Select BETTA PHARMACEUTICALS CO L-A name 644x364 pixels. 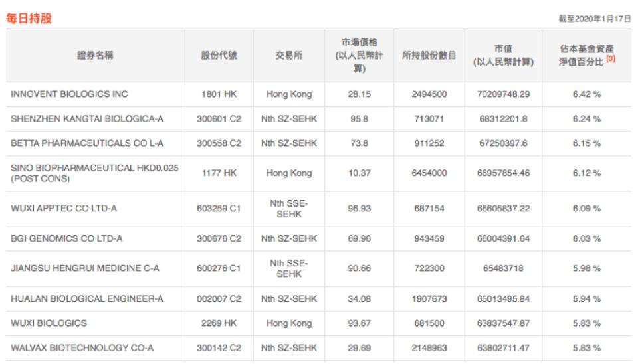tap(87, 143)
